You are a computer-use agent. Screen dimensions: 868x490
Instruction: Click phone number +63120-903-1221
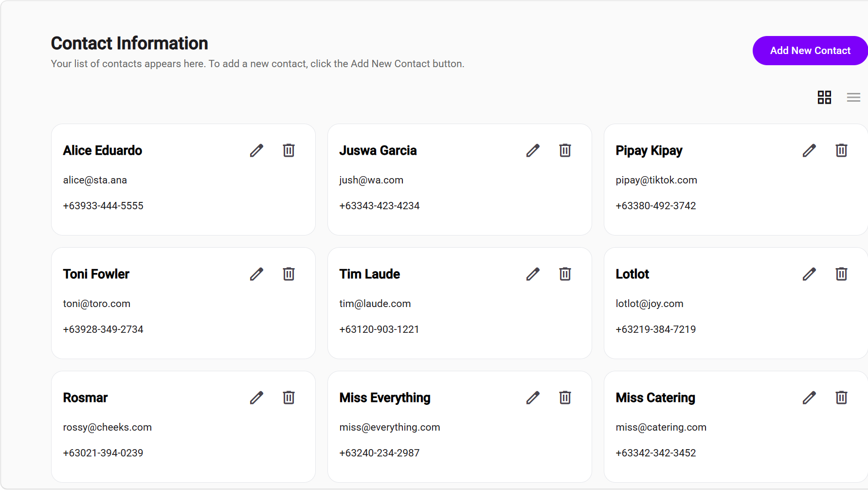point(379,329)
